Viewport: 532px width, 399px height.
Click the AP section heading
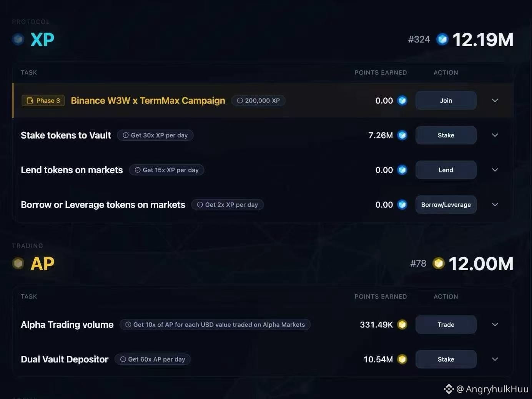point(42,264)
